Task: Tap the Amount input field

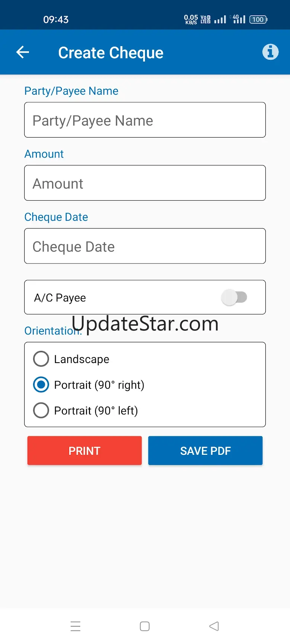Action: tap(145, 183)
